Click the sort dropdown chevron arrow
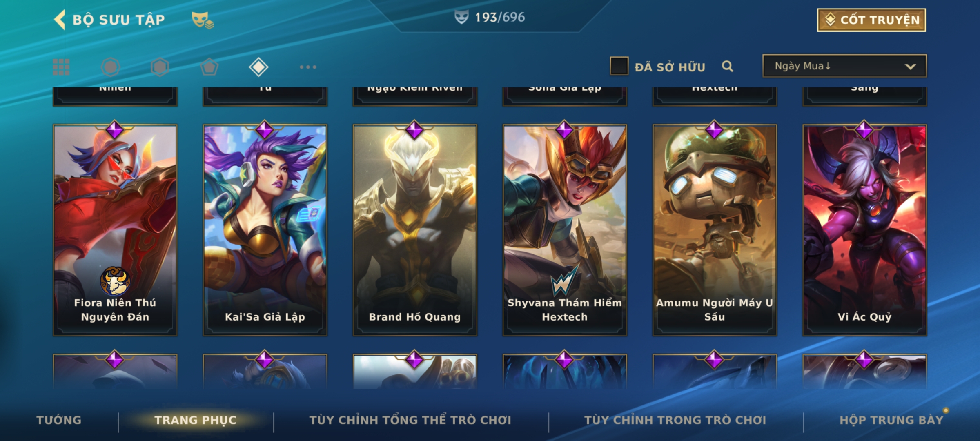980x441 pixels. 910,67
